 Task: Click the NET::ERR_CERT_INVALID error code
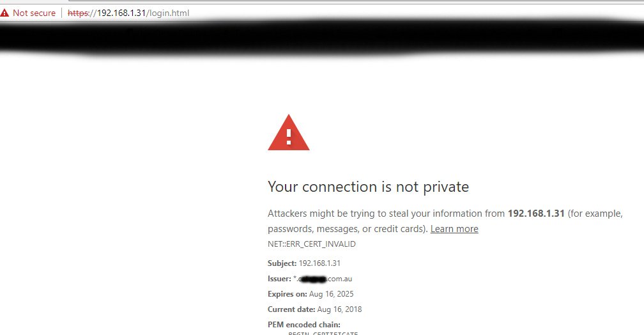(312, 244)
